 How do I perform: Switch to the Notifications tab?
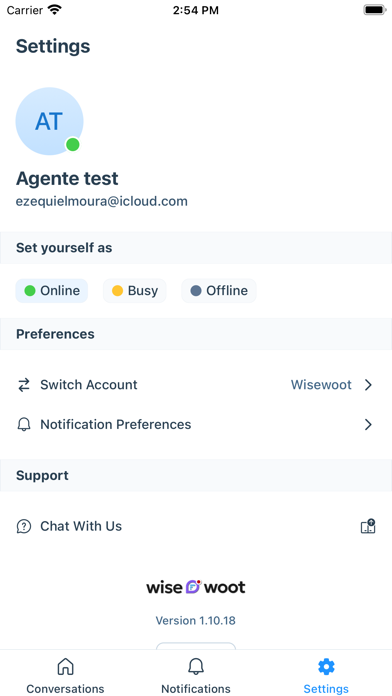[196, 675]
